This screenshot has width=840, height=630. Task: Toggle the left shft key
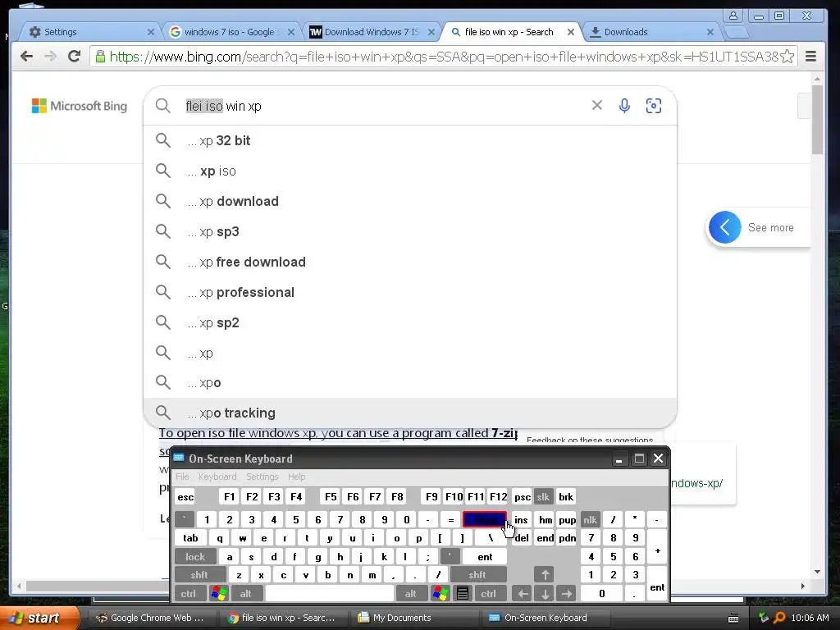click(x=199, y=575)
